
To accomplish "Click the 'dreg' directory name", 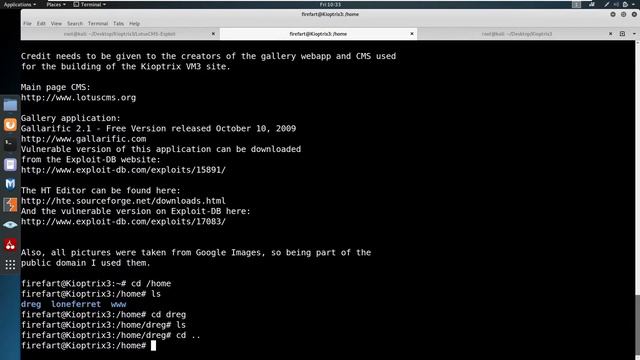I will [31, 304].
